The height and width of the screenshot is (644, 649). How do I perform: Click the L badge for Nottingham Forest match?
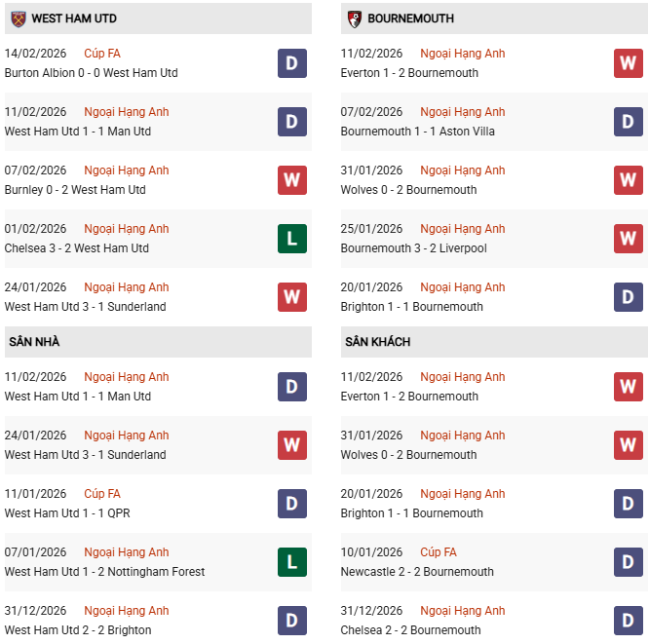tap(292, 562)
